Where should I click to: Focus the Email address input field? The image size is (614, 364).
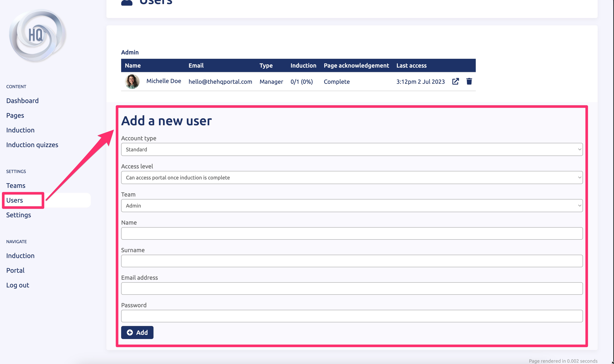[351, 289]
